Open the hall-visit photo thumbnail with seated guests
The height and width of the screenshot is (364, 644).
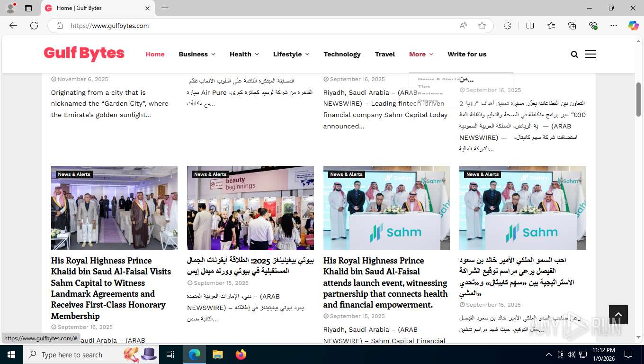pyautogui.click(x=114, y=208)
